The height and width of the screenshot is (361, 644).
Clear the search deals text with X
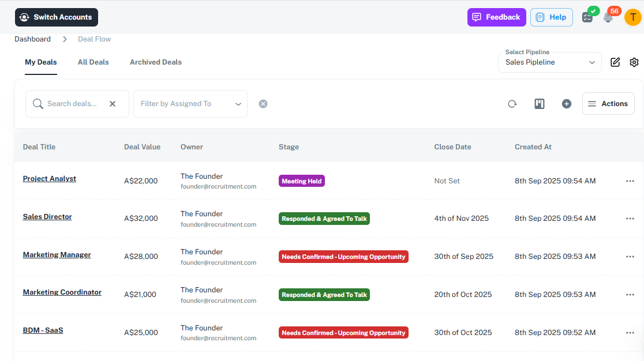coord(113,104)
